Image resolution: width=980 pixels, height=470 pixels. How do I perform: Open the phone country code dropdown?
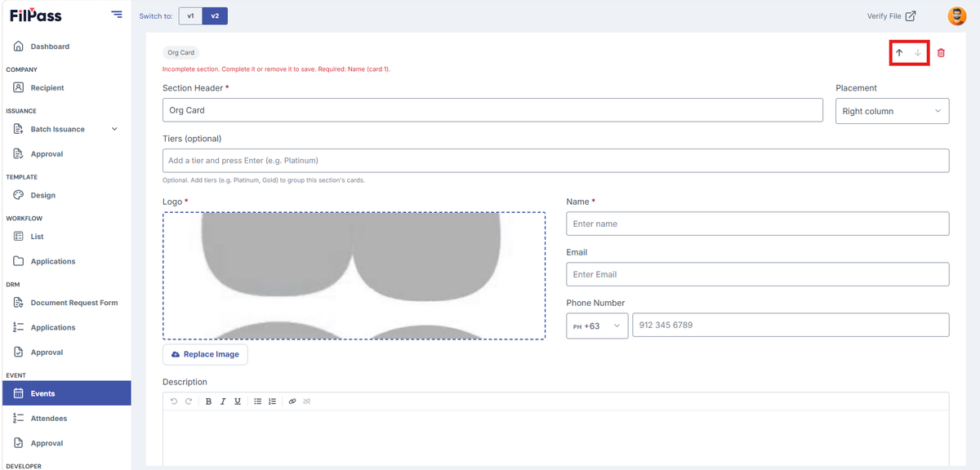tap(597, 326)
